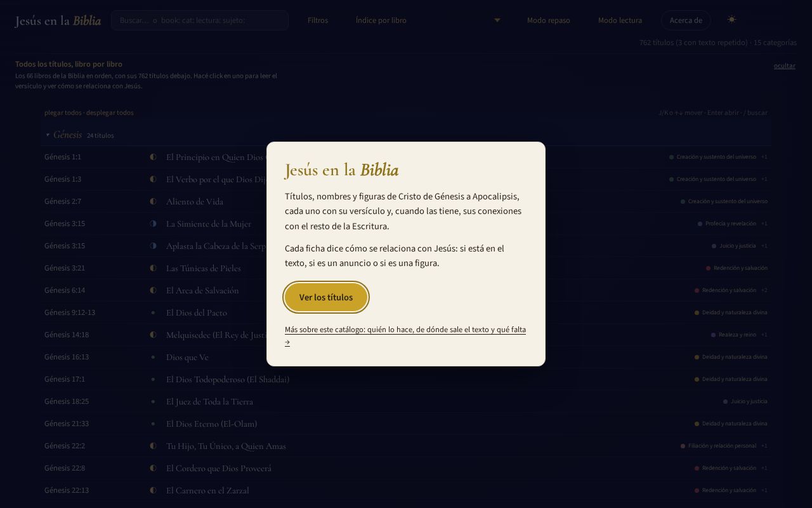812x508 pixels.
Task: Click the half-circle icon beside El Arca de Salvación
Action: [x=153, y=290]
